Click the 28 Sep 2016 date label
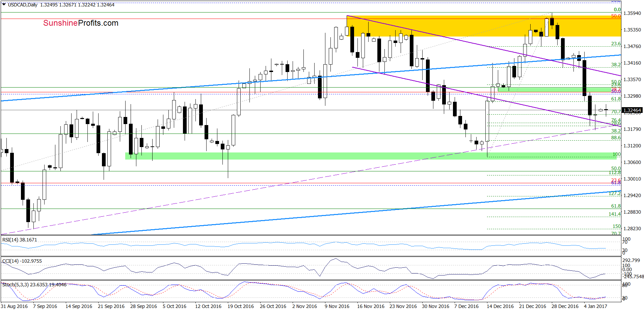 tap(143, 306)
